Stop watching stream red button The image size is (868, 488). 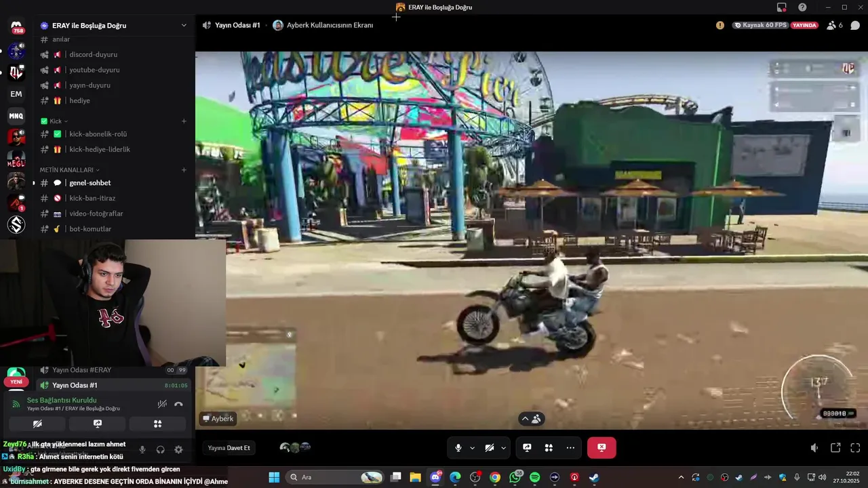(x=601, y=448)
